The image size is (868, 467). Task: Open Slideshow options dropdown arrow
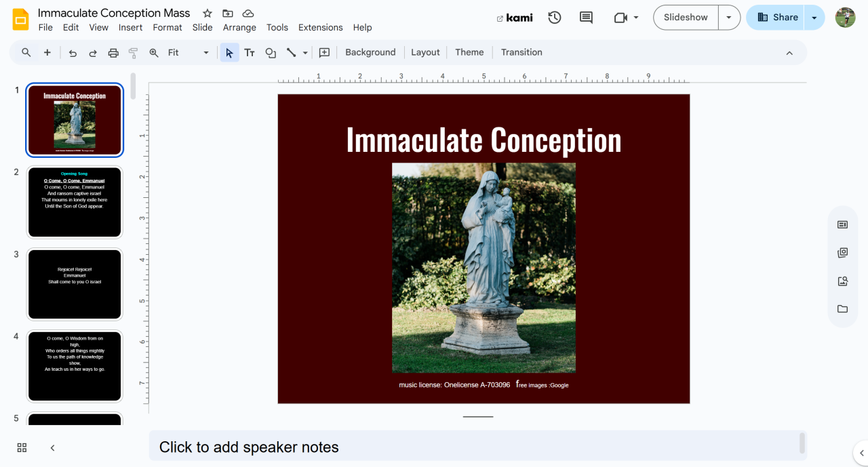click(x=729, y=18)
